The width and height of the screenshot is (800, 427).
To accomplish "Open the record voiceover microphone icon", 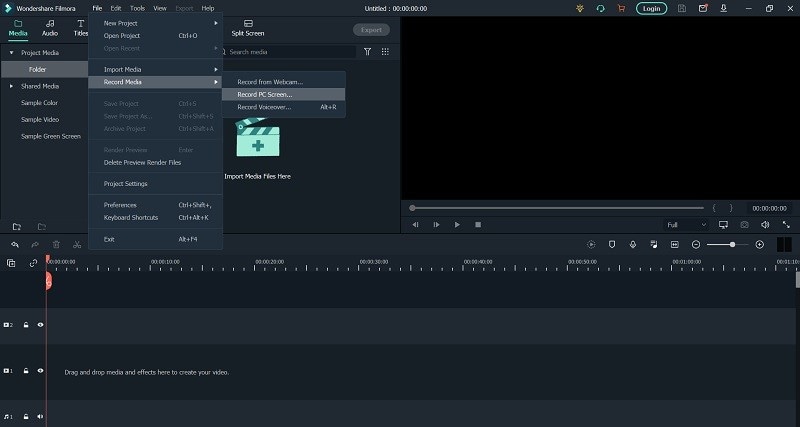I will point(633,245).
